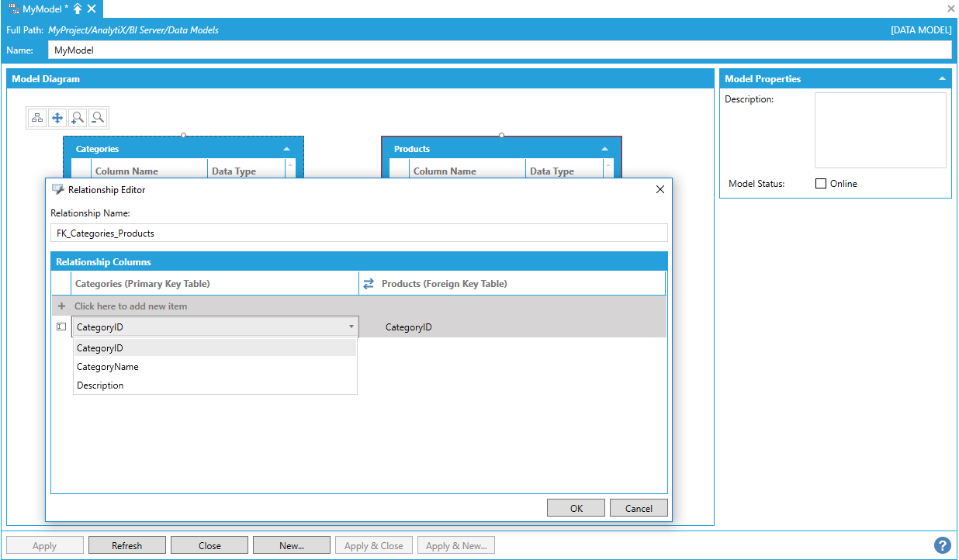The width and height of the screenshot is (959, 560).
Task: Choose Description from the dropdown list
Action: coord(100,385)
